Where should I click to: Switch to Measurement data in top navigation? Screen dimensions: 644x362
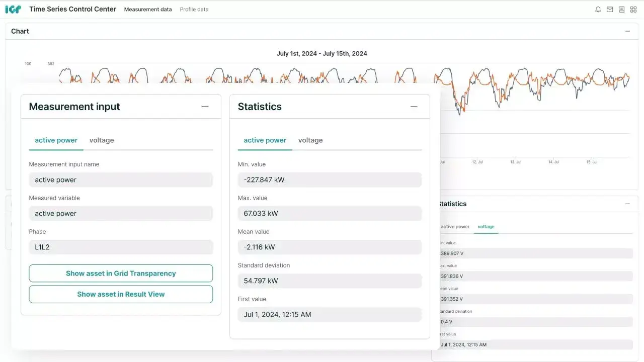(x=148, y=10)
